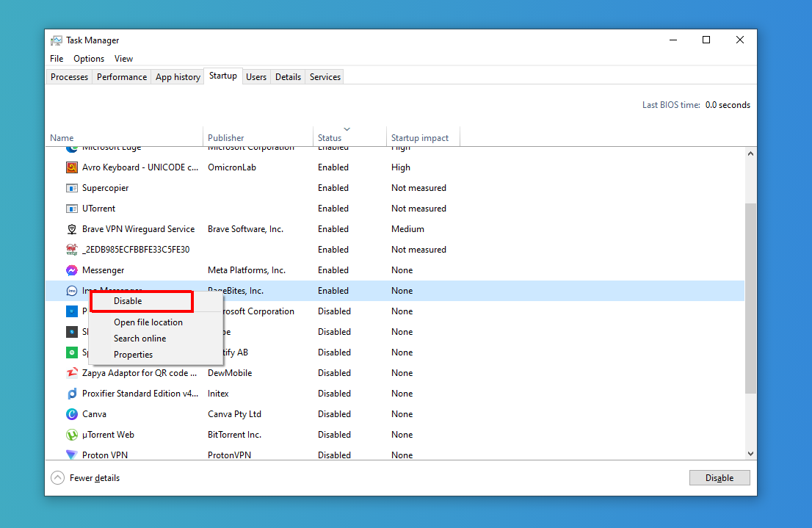812x528 pixels.
Task: Click the green Spotify row icon
Action: [72, 352]
